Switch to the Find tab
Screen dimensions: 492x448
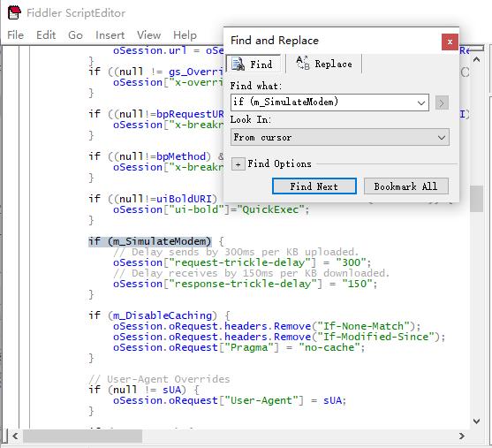(253, 64)
